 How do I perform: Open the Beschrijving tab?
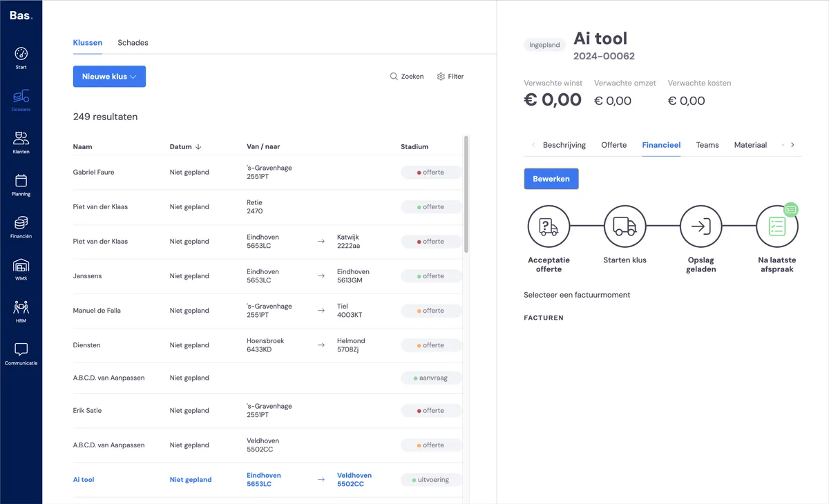click(x=564, y=145)
